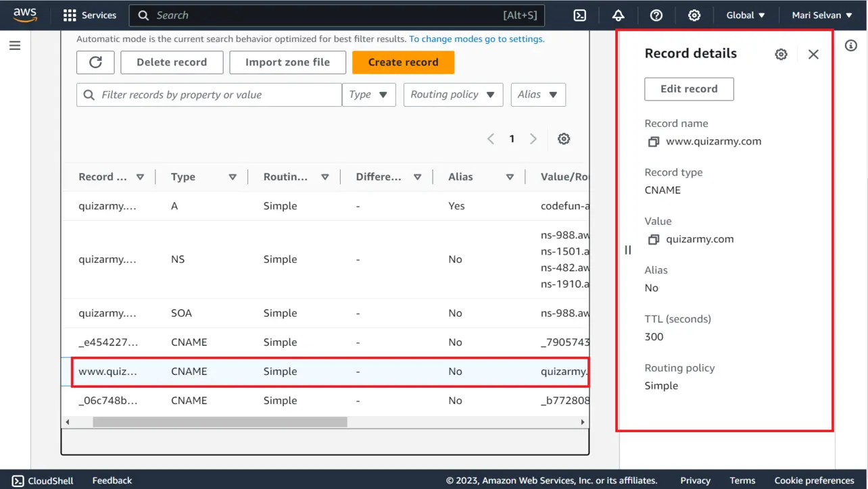Launch CloudShell from the top bar icon
Image resolution: width=868 pixels, height=489 pixels.
580,15
